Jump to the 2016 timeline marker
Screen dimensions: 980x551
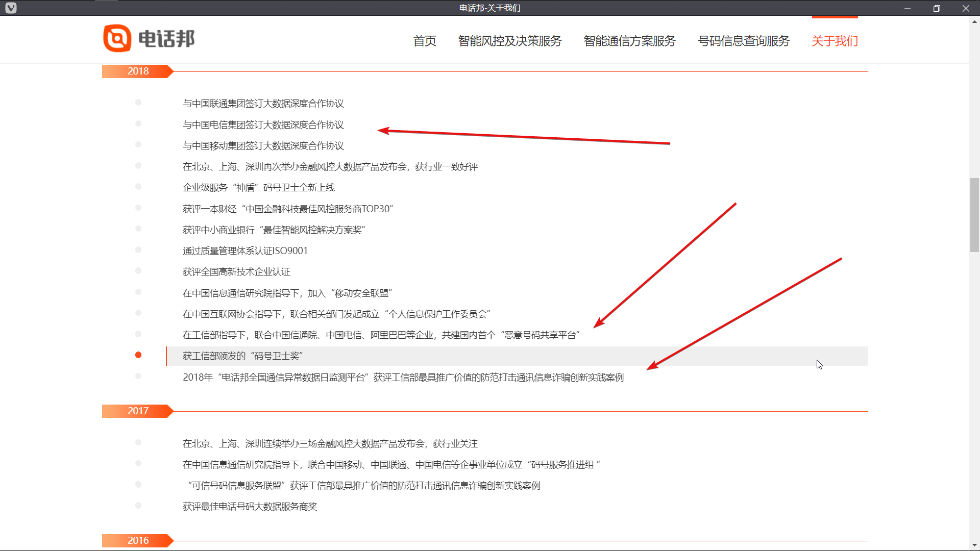click(x=138, y=541)
